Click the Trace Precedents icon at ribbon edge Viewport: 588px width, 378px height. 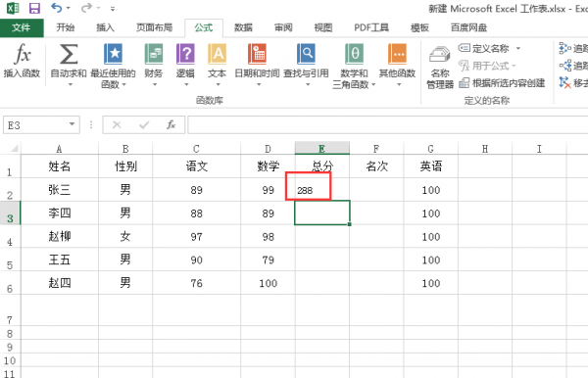coord(564,48)
